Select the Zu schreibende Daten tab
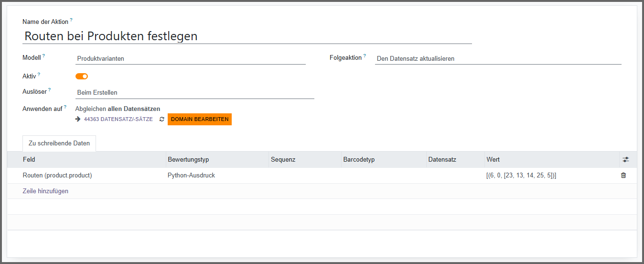 [x=59, y=143]
